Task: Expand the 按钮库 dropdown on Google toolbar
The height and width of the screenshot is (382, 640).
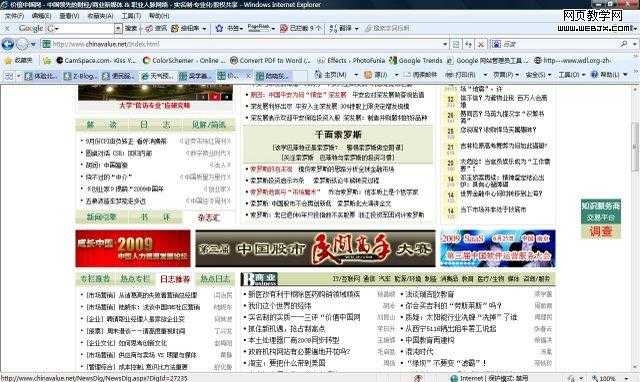Action: tap(204, 29)
